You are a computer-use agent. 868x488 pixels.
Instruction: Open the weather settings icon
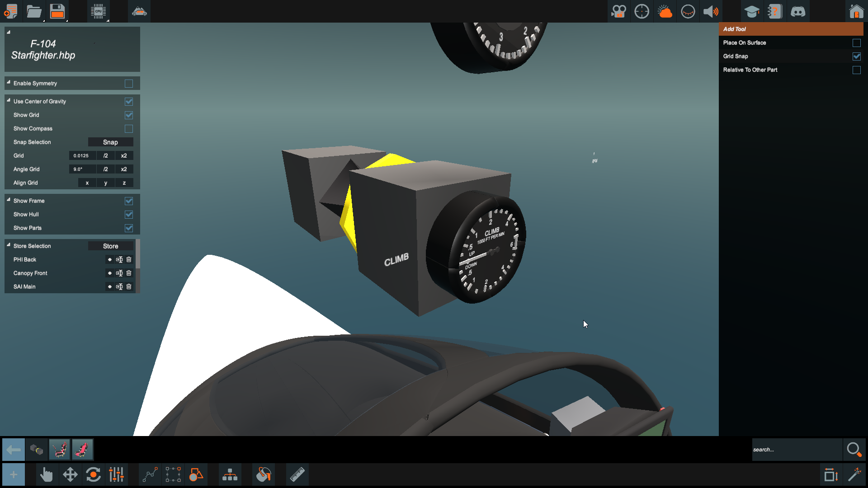click(665, 11)
